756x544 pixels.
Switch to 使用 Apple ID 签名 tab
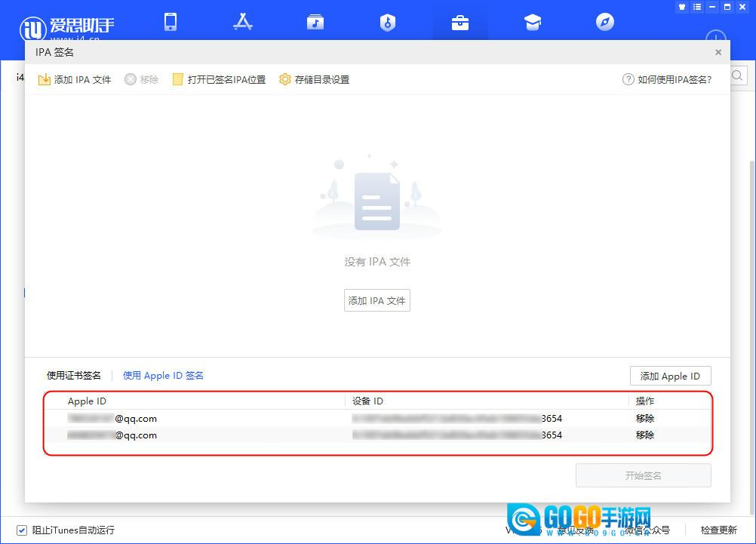click(163, 375)
